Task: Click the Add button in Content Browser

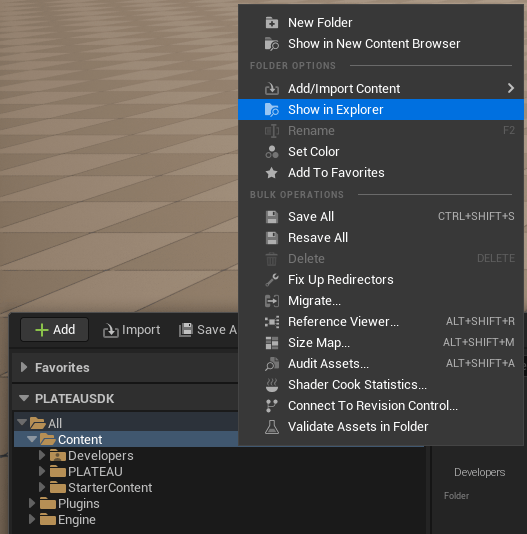Action: click(x=55, y=330)
